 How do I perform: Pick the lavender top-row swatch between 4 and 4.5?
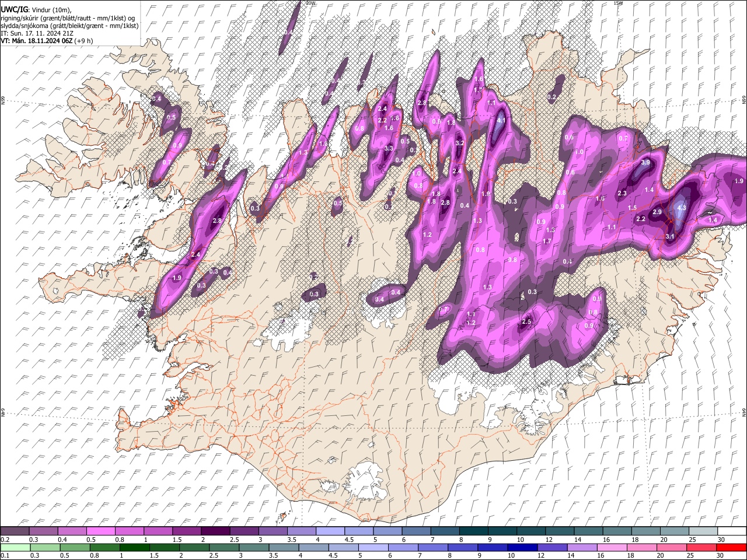330,531
